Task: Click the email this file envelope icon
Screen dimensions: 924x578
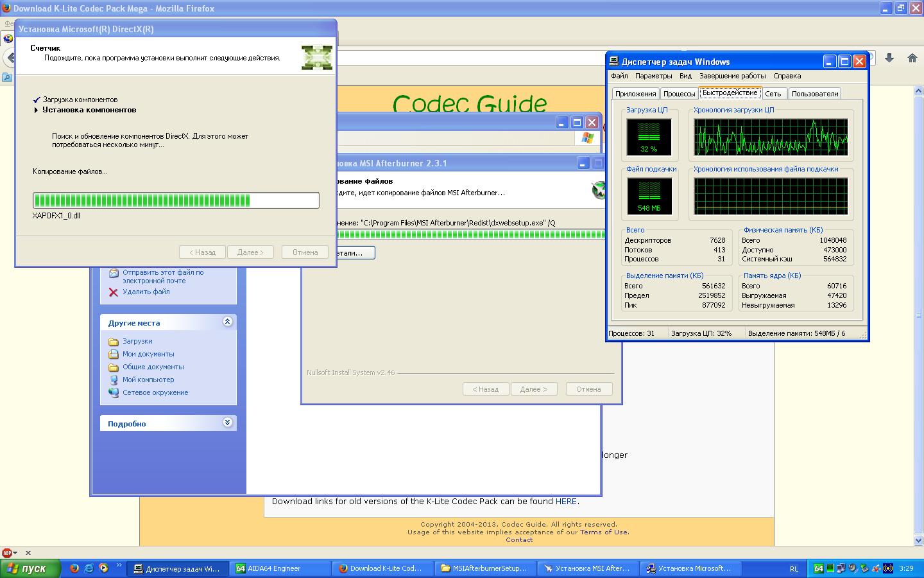Action: [114, 273]
